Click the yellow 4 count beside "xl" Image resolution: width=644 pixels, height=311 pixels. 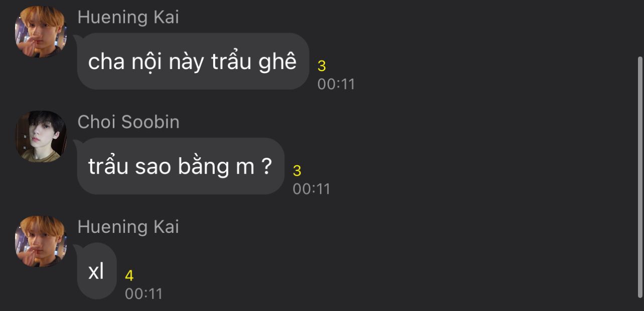(129, 275)
